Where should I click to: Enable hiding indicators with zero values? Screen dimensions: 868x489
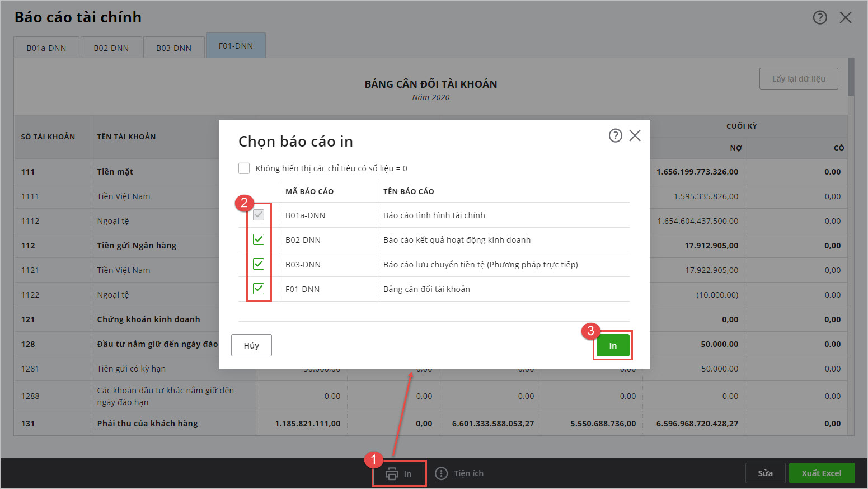coord(244,168)
